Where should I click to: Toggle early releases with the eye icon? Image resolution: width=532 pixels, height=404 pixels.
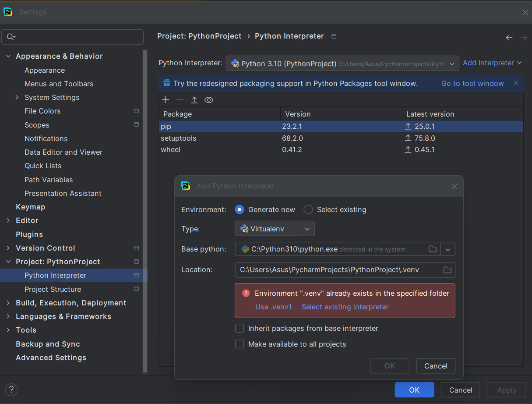tap(209, 100)
